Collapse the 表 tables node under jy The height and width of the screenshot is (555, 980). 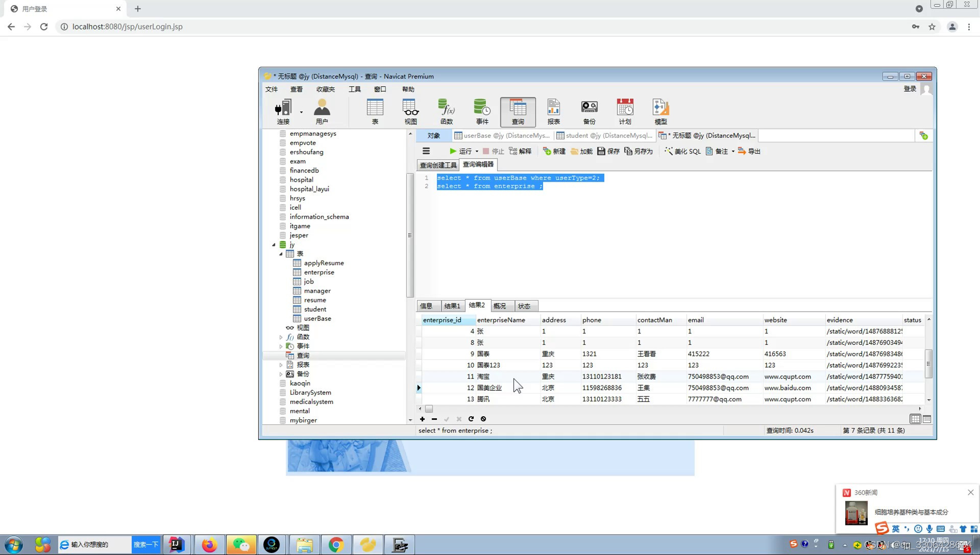click(281, 254)
